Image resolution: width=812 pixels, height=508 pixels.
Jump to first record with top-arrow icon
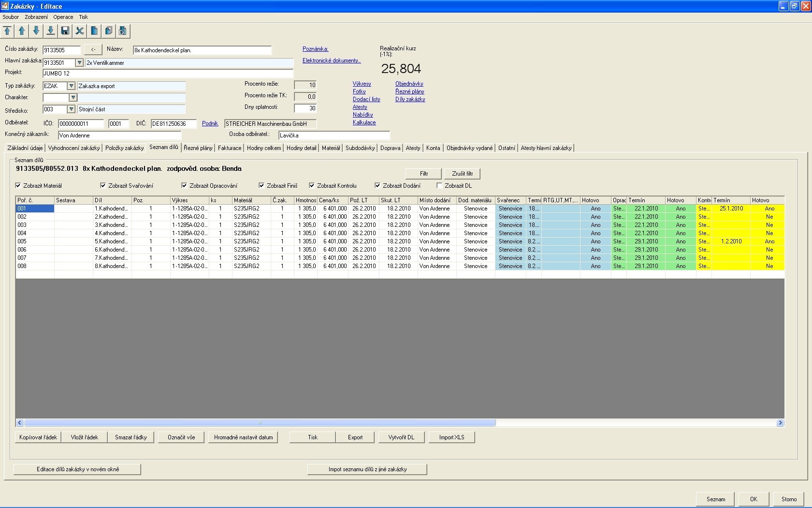coord(7,31)
